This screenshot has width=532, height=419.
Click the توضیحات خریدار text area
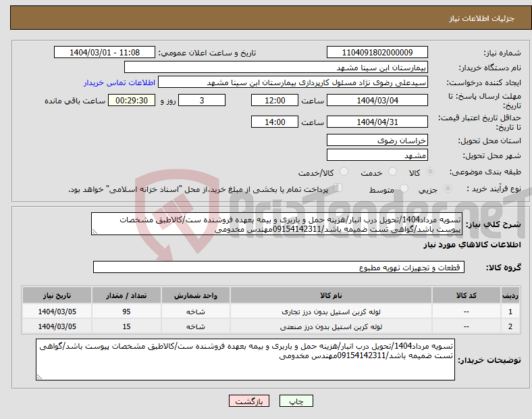(x=245, y=360)
